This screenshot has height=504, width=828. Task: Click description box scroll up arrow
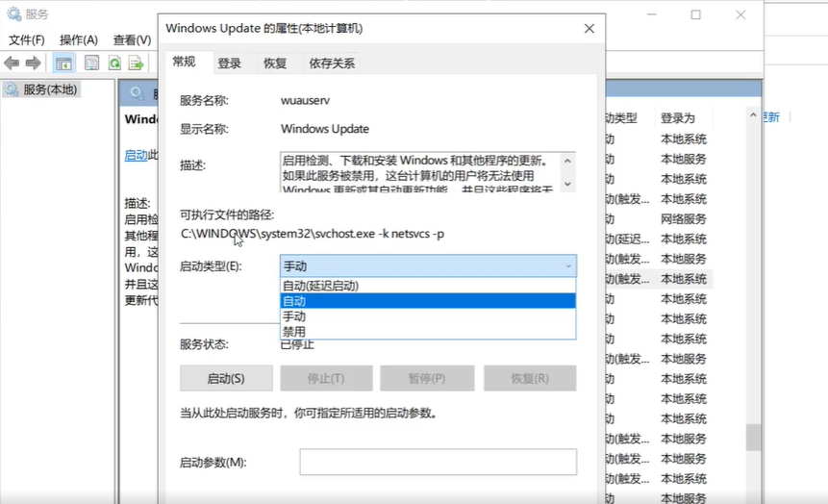567,160
